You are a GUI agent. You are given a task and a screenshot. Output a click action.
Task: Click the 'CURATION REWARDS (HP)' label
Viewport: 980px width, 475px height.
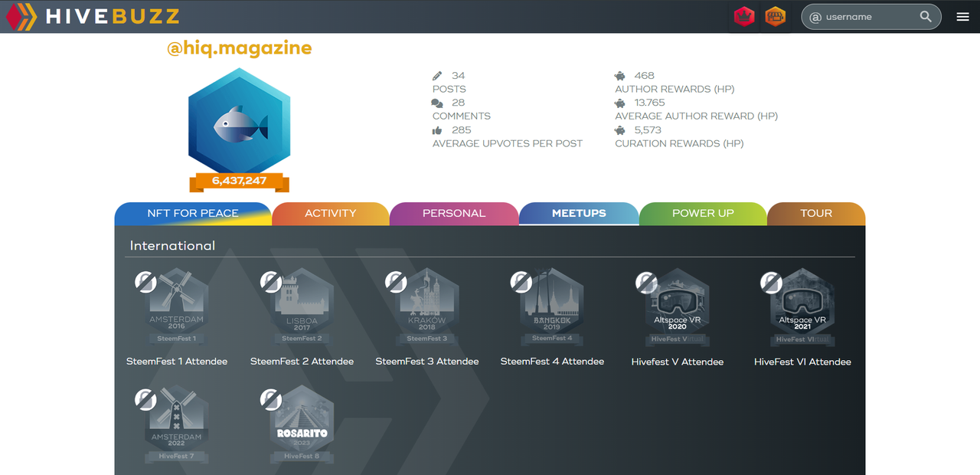pos(679,143)
